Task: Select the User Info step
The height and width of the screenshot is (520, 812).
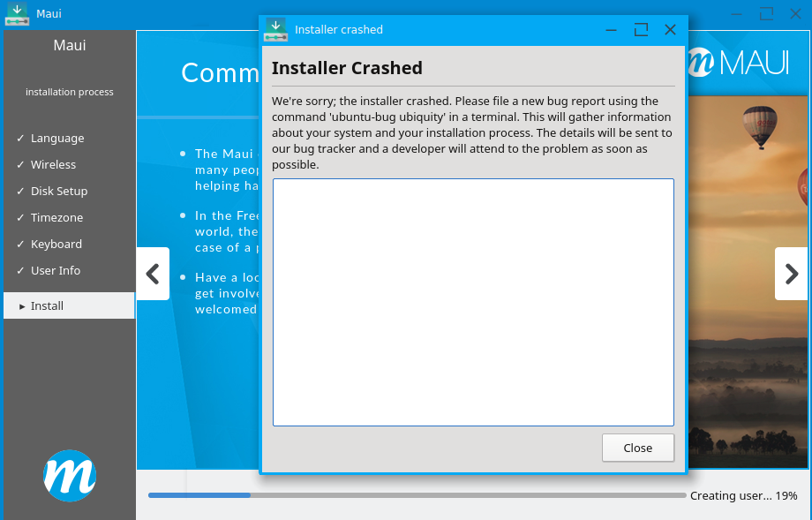Action: 56,270
